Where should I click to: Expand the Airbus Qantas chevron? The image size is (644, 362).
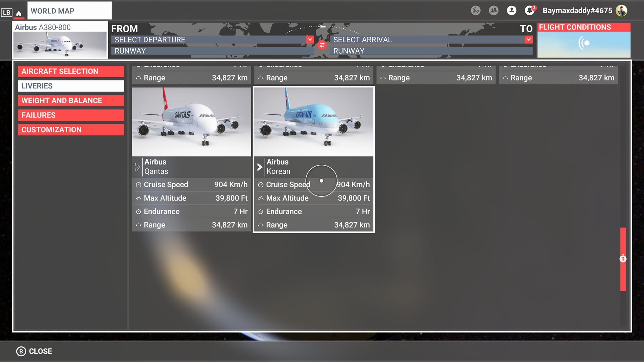(137, 167)
